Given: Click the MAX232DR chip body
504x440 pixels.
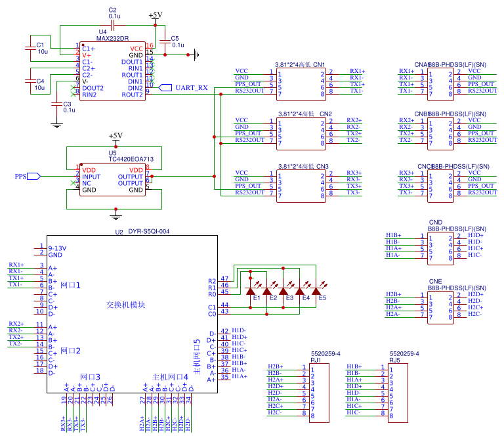Looking at the screenshot, I should pos(112,71).
